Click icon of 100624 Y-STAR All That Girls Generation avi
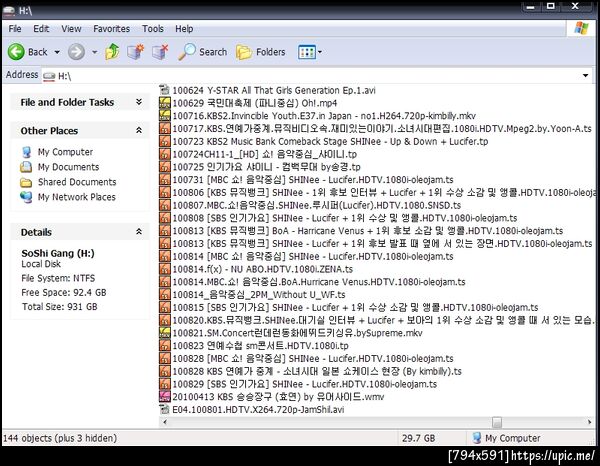Viewport: 600px width, 466px height. 165,90
